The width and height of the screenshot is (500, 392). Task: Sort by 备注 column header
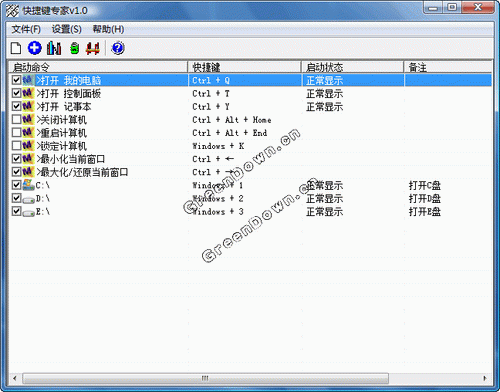click(448, 67)
